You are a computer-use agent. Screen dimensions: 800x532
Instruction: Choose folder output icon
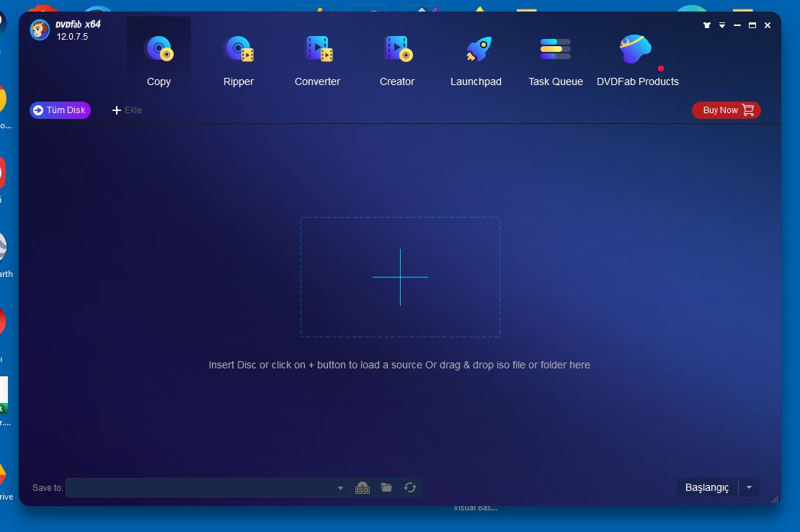386,487
